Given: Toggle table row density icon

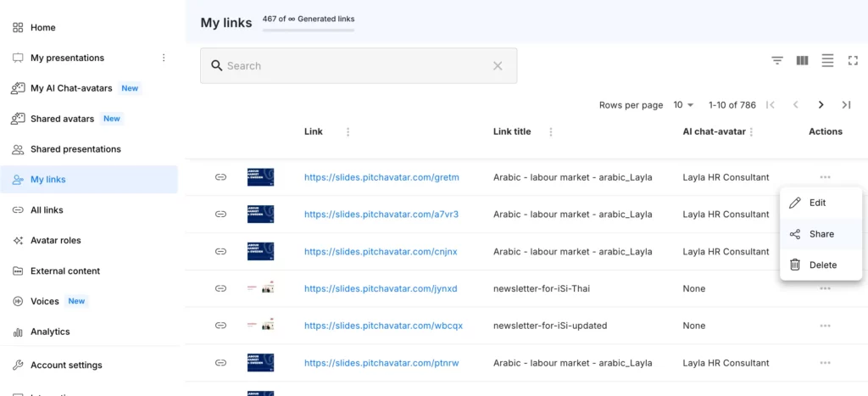Looking at the screenshot, I should [x=827, y=60].
